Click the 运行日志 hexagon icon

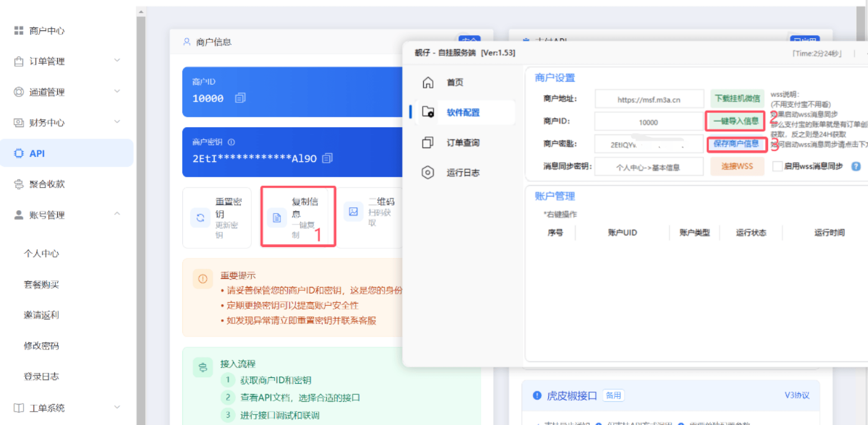428,173
